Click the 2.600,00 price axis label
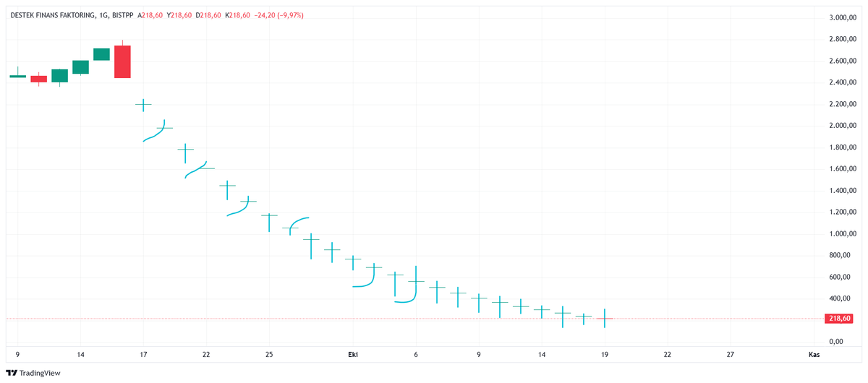The image size is (868, 383). (x=843, y=61)
